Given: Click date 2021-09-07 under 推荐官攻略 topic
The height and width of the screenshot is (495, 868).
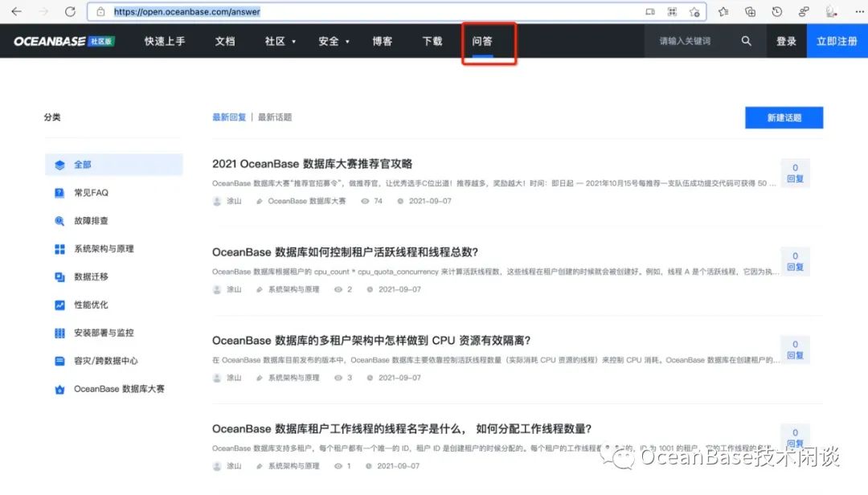Looking at the screenshot, I should coord(430,201).
